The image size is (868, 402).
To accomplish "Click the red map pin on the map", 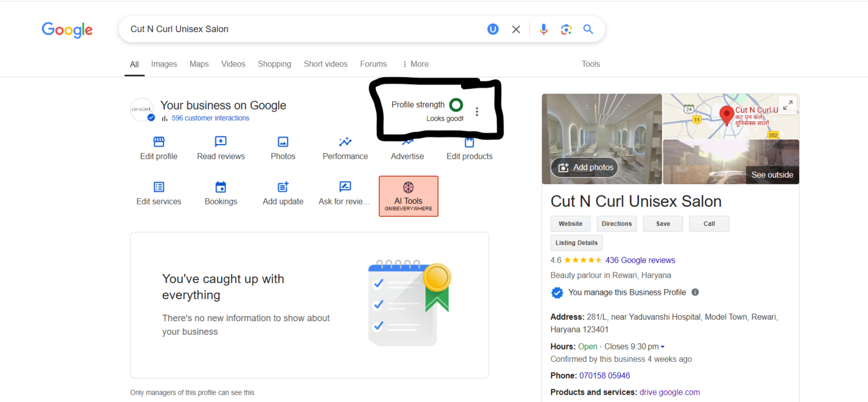I will 727,115.
